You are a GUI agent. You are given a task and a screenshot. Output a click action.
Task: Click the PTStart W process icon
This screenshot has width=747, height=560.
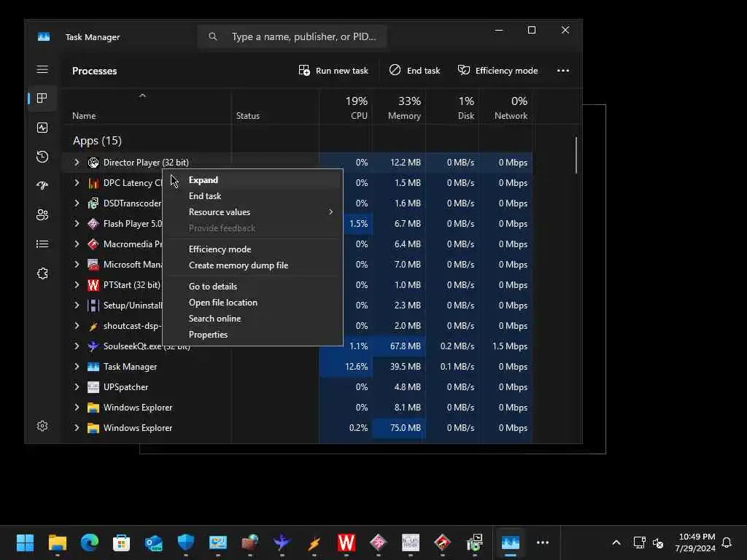click(x=93, y=285)
